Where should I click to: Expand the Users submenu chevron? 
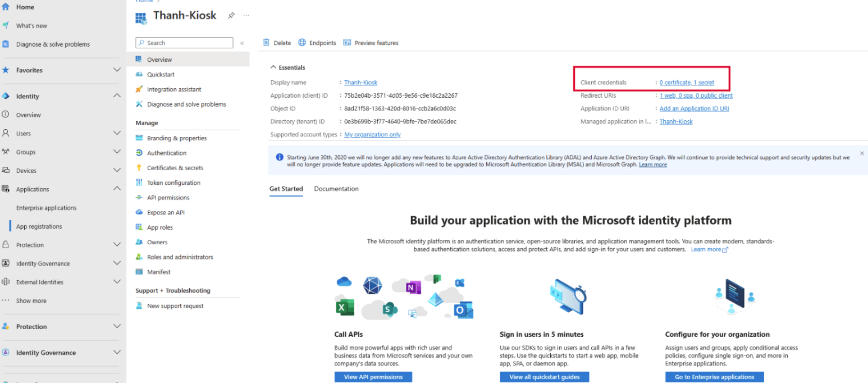pos(117,133)
